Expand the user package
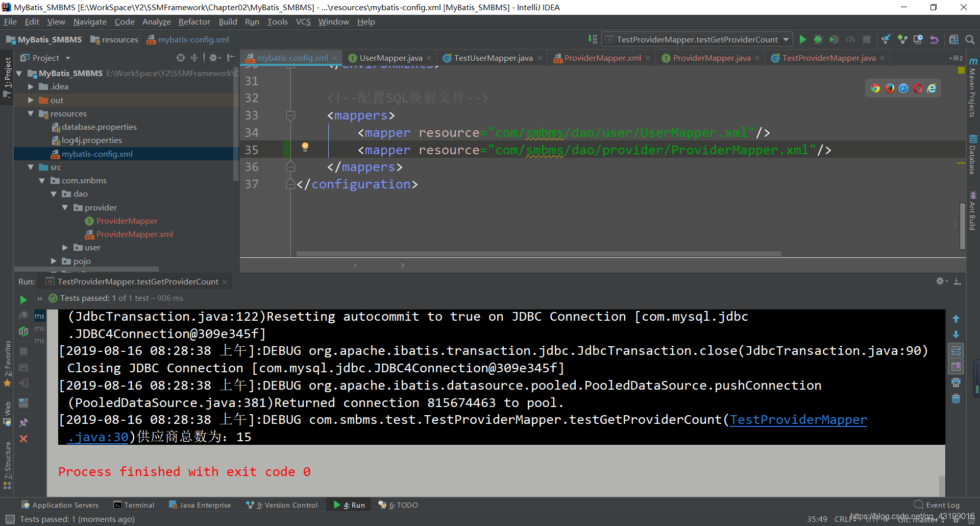The image size is (980, 526). (65, 248)
